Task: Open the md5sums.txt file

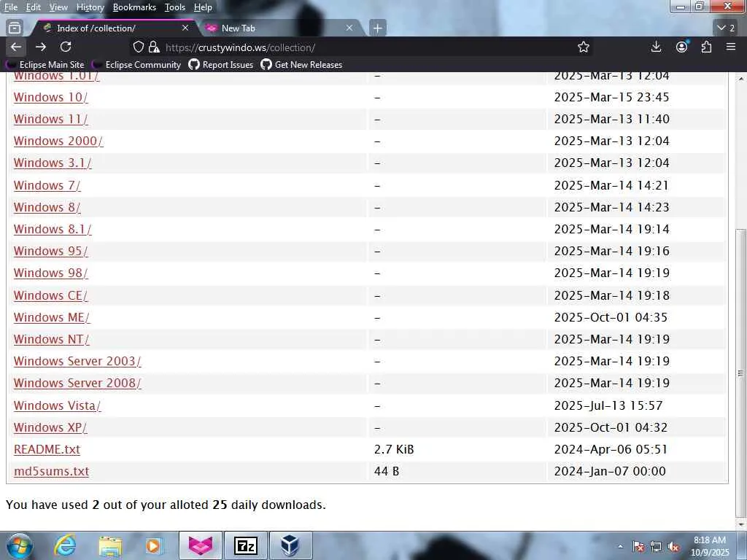Action: pos(52,471)
